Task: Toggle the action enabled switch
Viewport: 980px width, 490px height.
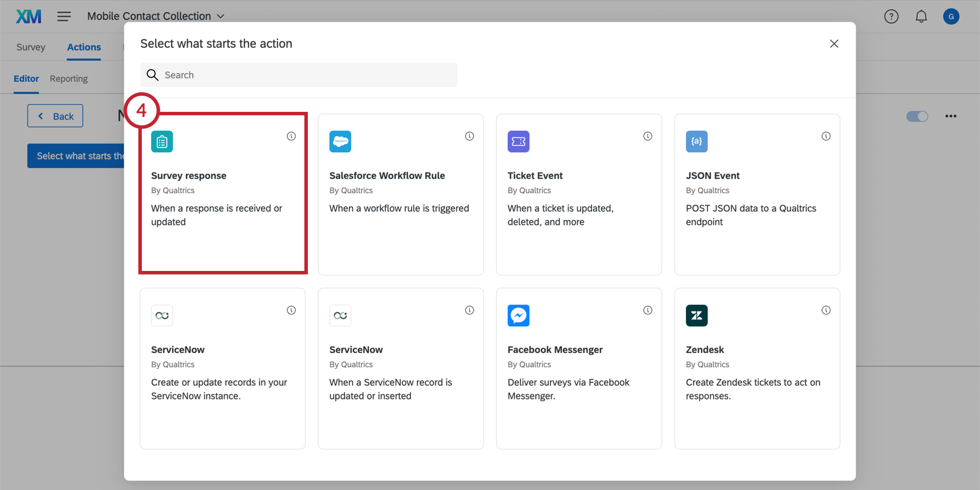Action: tap(917, 116)
